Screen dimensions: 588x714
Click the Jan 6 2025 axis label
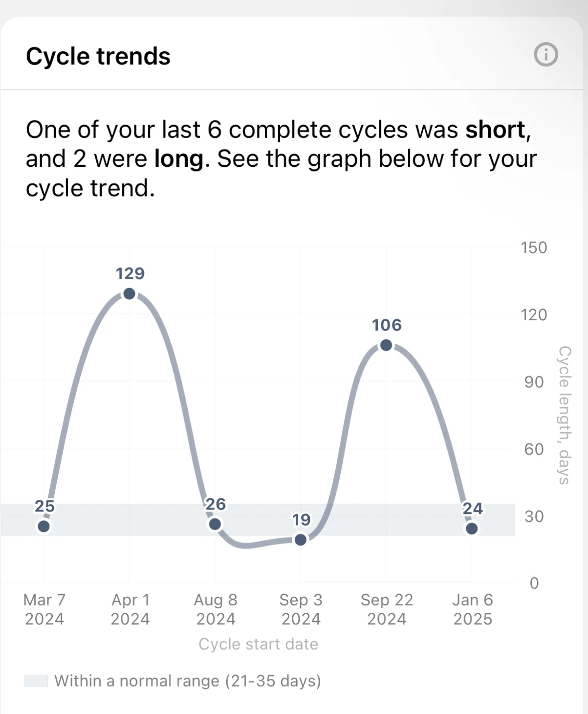click(473, 609)
